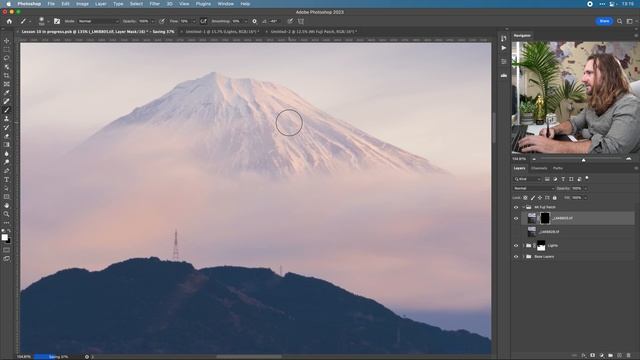Toggle lock position
This screenshot has width=640, height=360.
point(540,198)
